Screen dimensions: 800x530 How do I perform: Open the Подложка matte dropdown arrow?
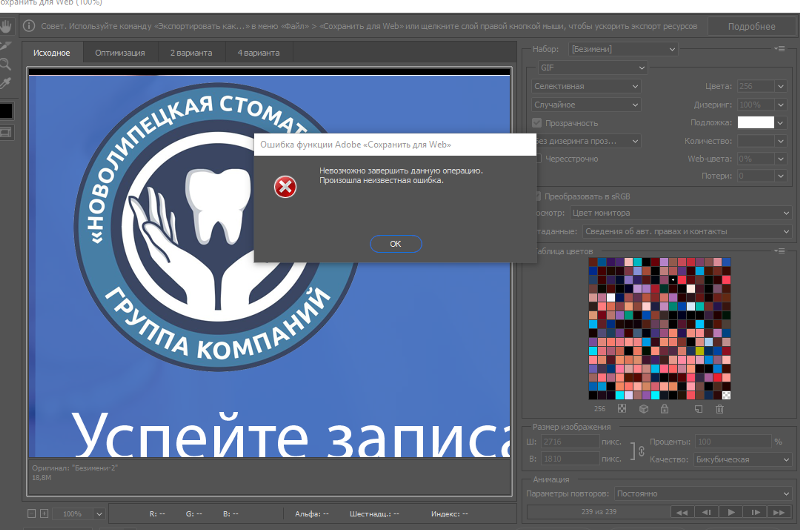point(781,122)
